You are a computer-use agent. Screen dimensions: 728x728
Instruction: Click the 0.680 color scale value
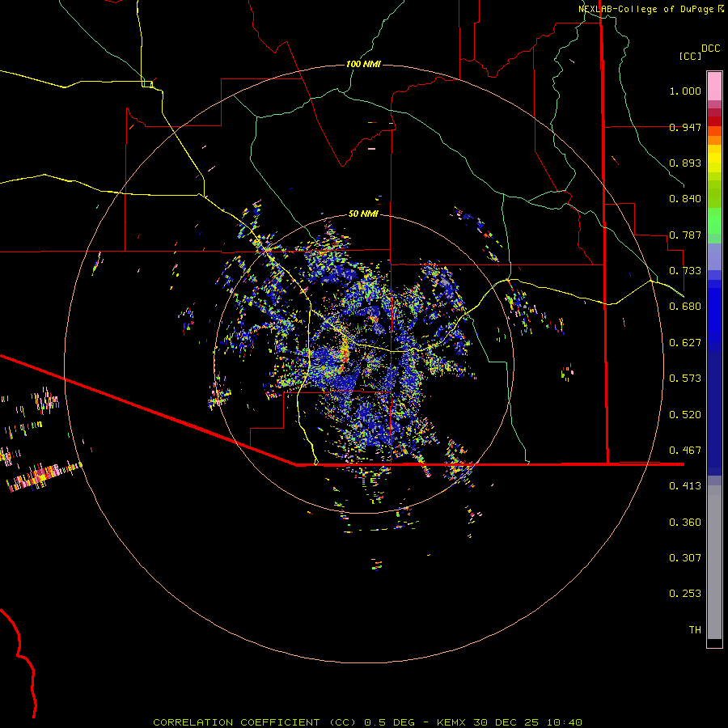pyautogui.click(x=685, y=307)
